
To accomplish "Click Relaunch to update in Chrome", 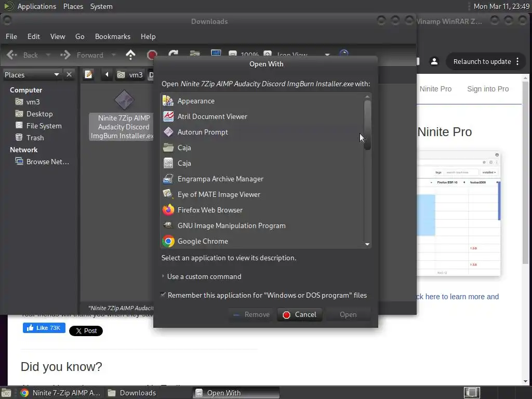I will click(482, 61).
